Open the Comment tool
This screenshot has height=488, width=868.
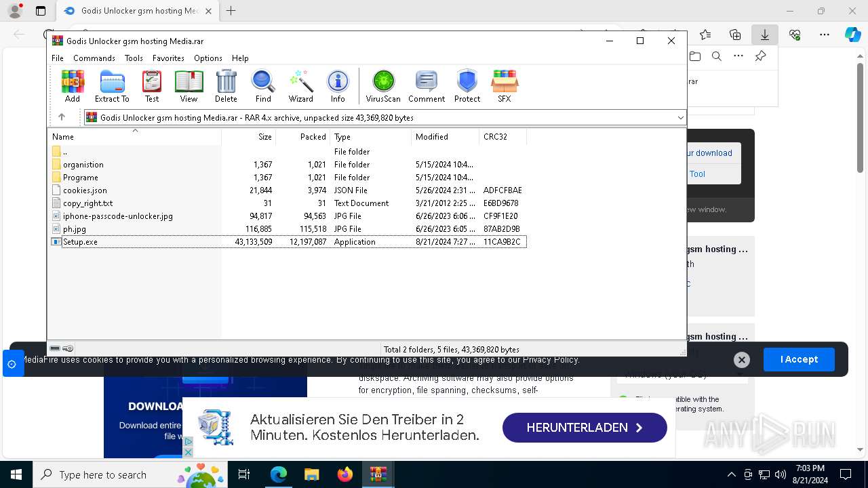pyautogui.click(x=427, y=86)
